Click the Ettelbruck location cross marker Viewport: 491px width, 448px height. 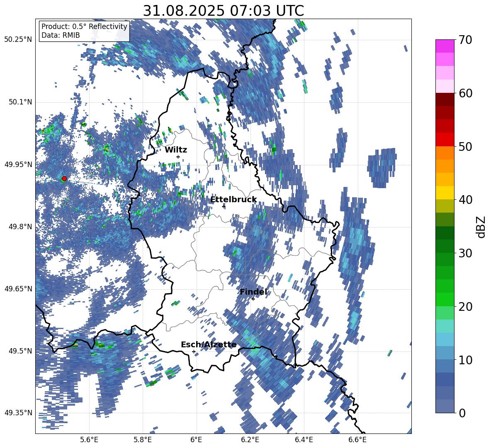coord(224,206)
